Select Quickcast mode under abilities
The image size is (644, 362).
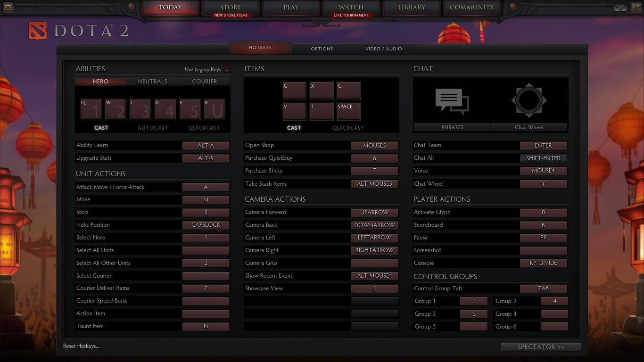[204, 128]
